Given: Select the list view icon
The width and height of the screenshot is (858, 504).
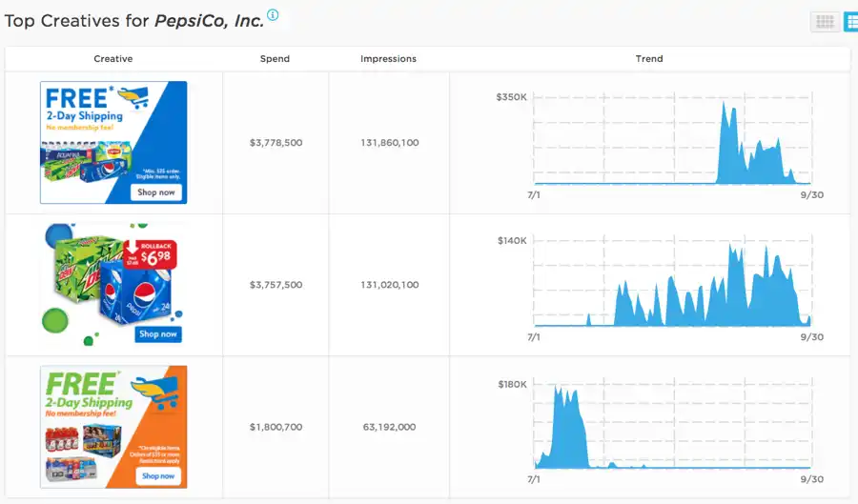Looking at the screenshot, I should [851, 22].
